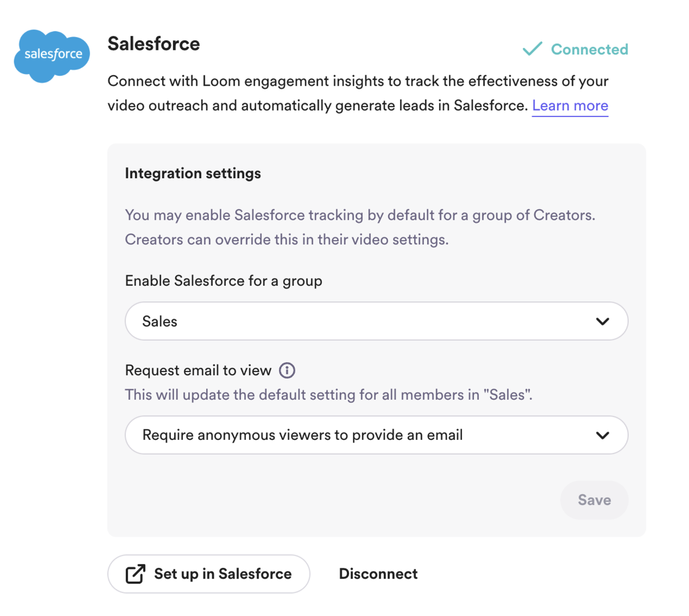Click Disconnect to remove Salesforce integration

click(378, 574)
